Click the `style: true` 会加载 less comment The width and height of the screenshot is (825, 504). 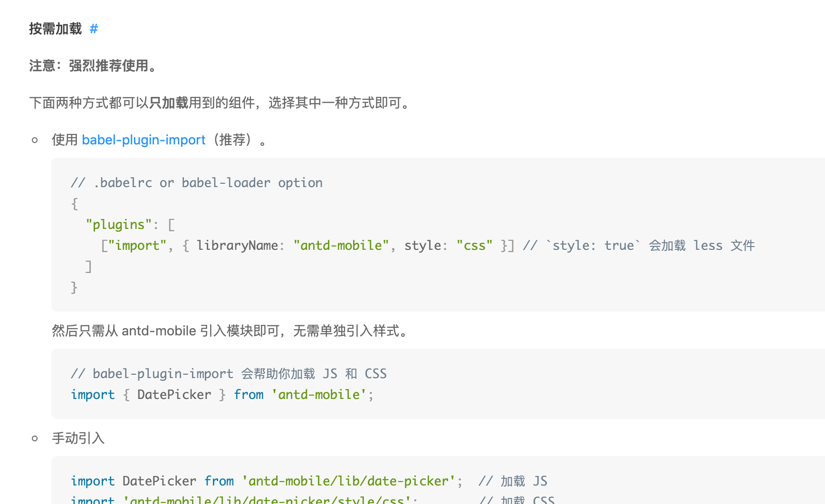pos(639,246)
